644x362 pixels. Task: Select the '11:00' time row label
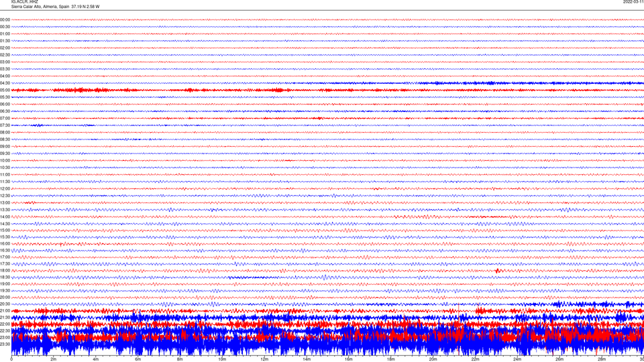[5, 174]
